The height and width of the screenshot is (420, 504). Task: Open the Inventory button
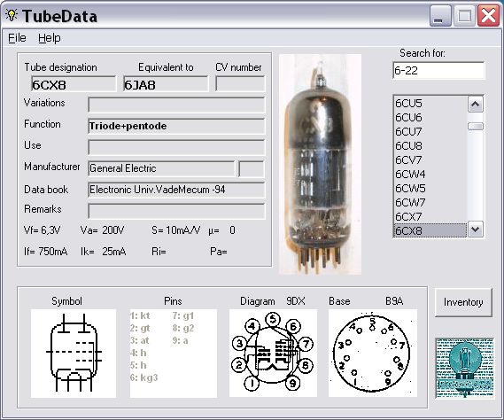click(463, 302)
